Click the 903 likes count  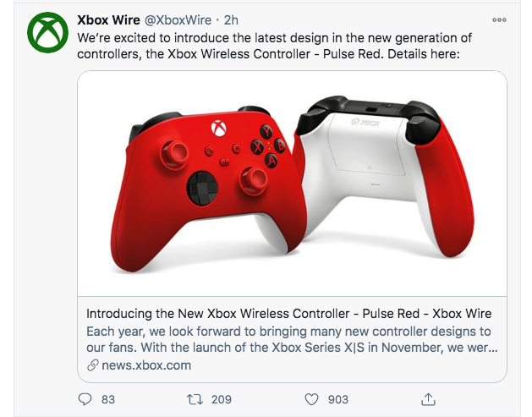[x=337, y=398]
